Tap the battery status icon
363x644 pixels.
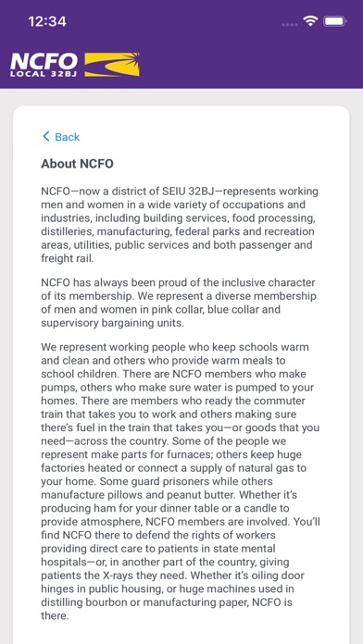[335, 21]
